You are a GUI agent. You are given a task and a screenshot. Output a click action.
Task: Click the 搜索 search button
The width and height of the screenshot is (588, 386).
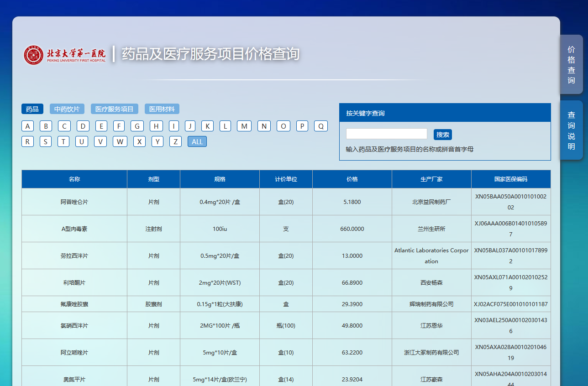click(x=443, y=135)
